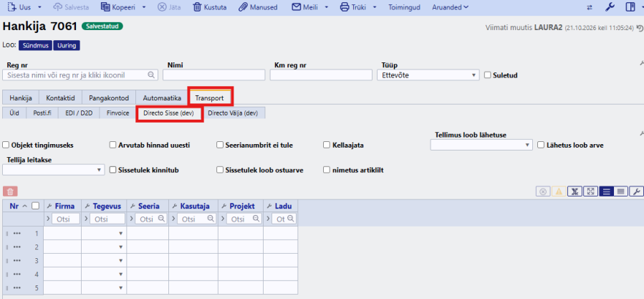Viewport: 644px width, 299px height.
Task: Toggle Sissetulek loob ostuarve
Action: (x=220, y=170)
